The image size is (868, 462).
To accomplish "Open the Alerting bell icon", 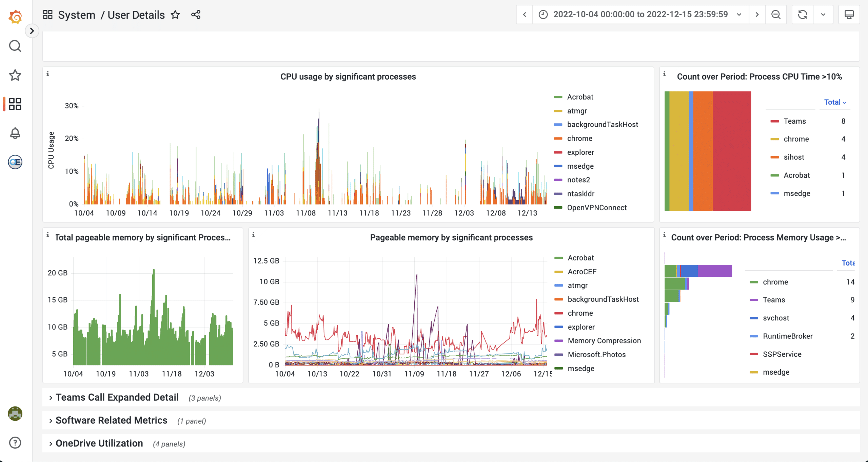I will click(x=15, y=133).
